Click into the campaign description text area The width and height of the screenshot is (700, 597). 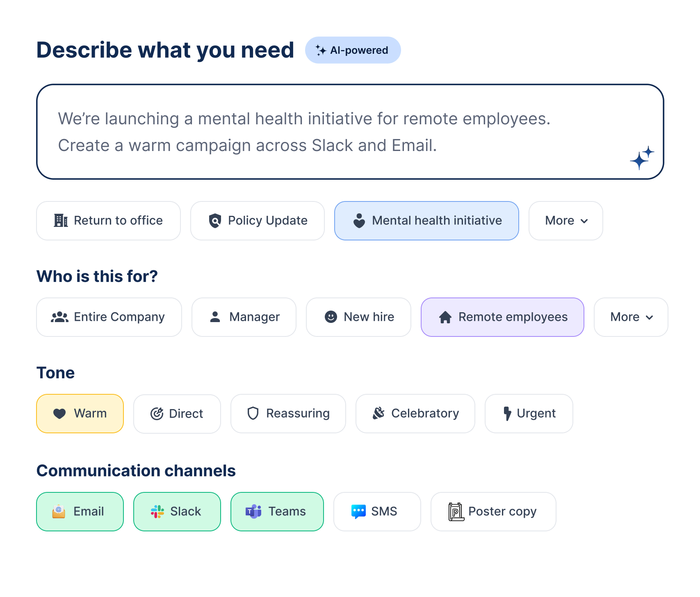tap(350, 132)
